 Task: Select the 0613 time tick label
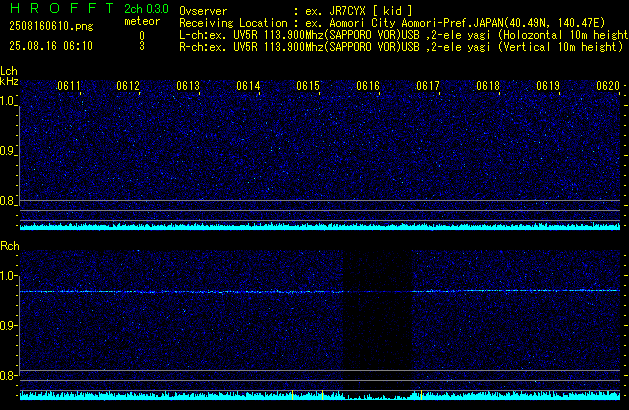click(188, 86)
